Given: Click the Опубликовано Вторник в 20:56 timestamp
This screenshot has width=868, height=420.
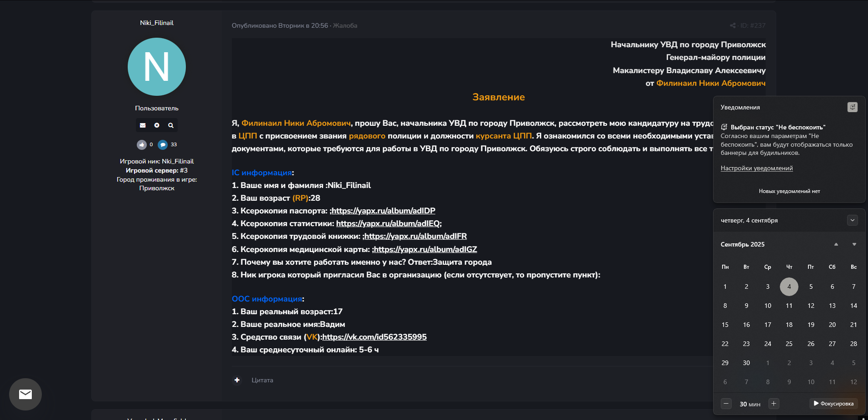Looking at the screenshot, I should coord(280,25).
